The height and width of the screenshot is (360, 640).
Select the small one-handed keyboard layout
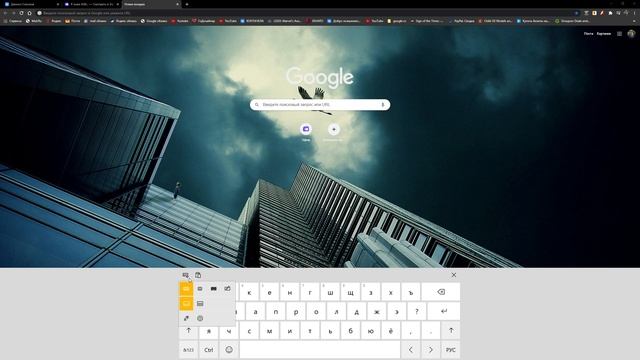[200, 289]
